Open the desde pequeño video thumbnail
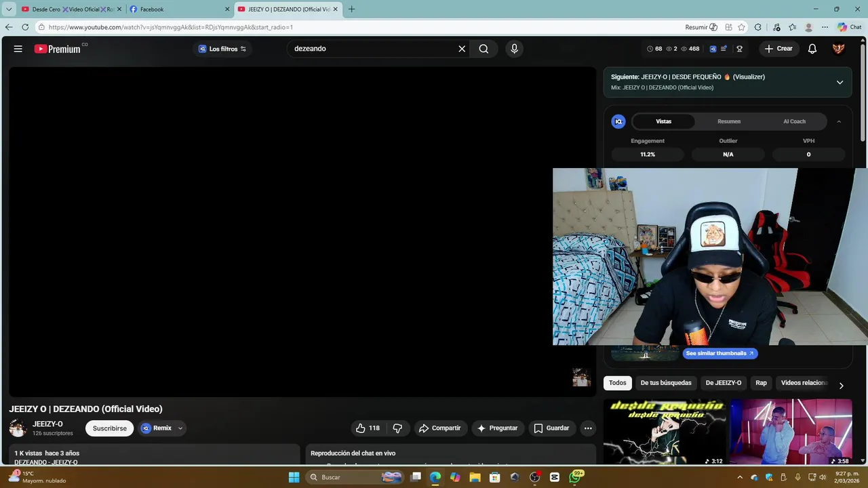Viewport: 868px width, 488px height. 664,432
